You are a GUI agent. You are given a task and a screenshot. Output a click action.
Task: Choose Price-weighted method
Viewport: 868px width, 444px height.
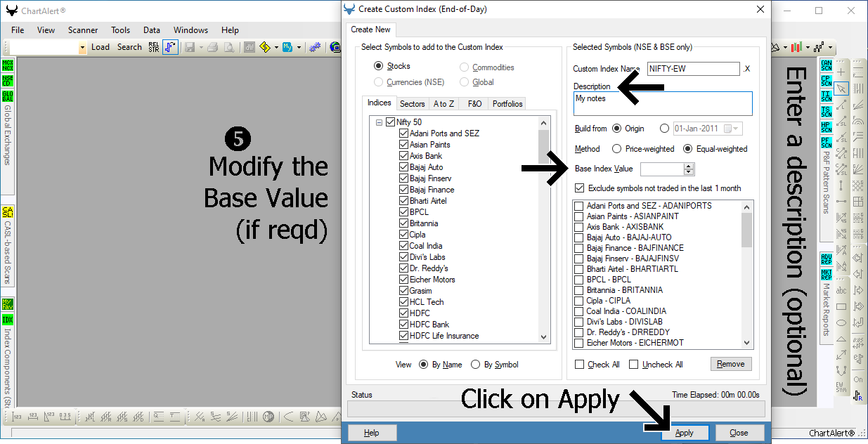point(617,149)
